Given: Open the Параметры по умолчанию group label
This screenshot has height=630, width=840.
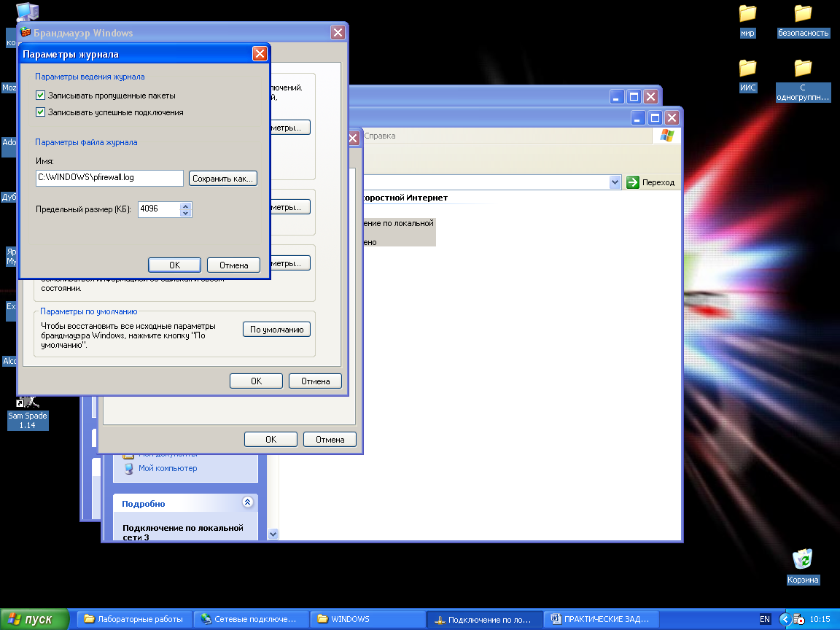Looking at the screenshot, I should pyautogui.click(x=89, y=311).
